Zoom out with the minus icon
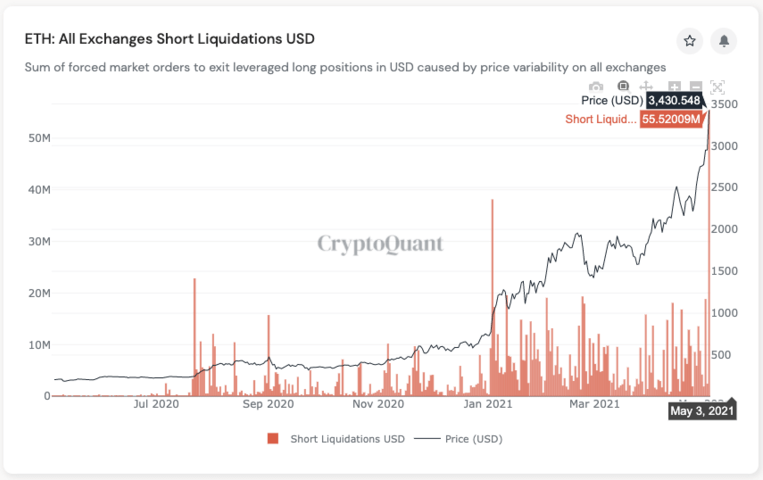 (696, 87)
